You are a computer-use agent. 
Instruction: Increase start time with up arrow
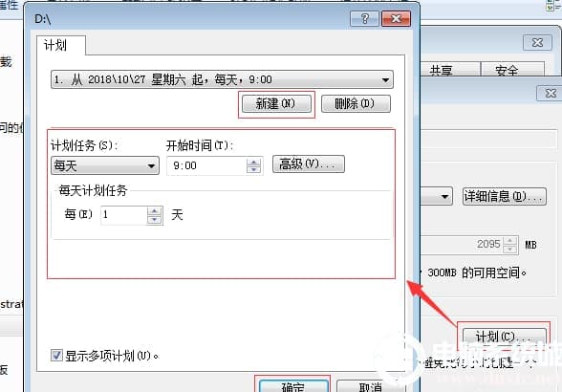click(253, 163)
